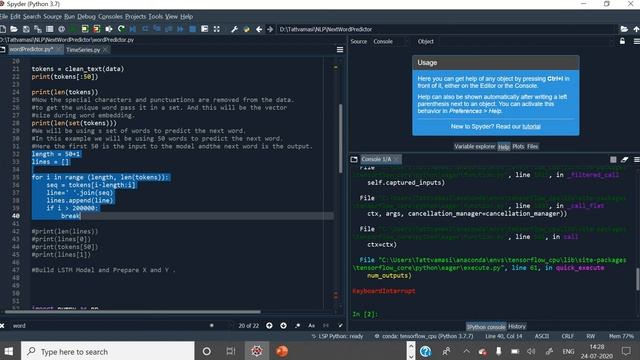Open the Run menu
The width and height of the screenshot is (640, 360).
(69, 16)
